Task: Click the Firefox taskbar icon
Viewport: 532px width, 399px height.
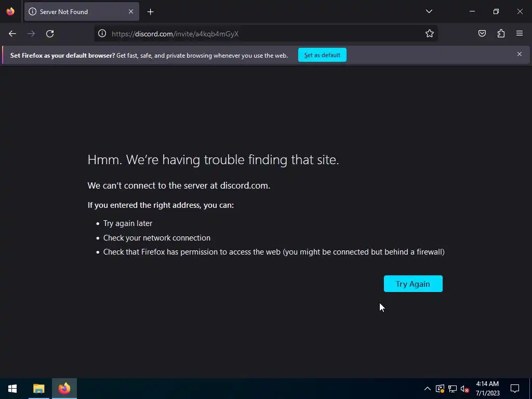Action: point(64,389)
